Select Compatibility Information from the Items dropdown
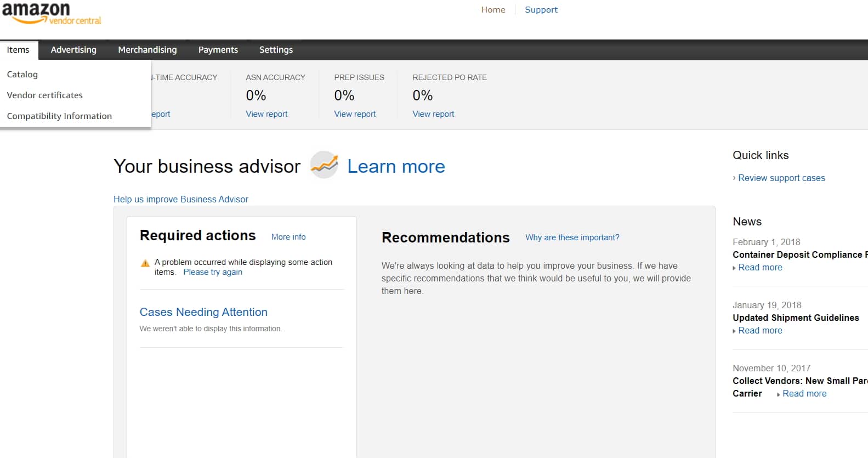The width and height of the screenshot is (868, 458). 59,116
